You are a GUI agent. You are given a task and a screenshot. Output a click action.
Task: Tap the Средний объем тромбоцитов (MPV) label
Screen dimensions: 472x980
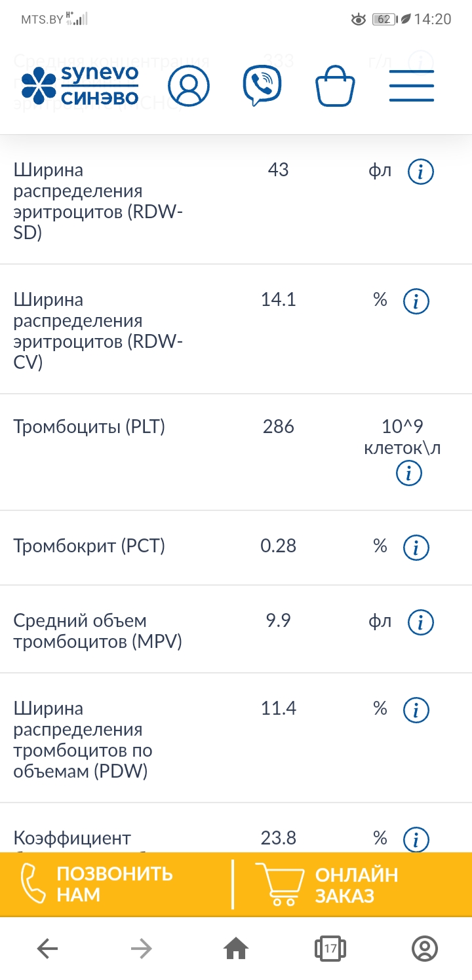(98, 631)
